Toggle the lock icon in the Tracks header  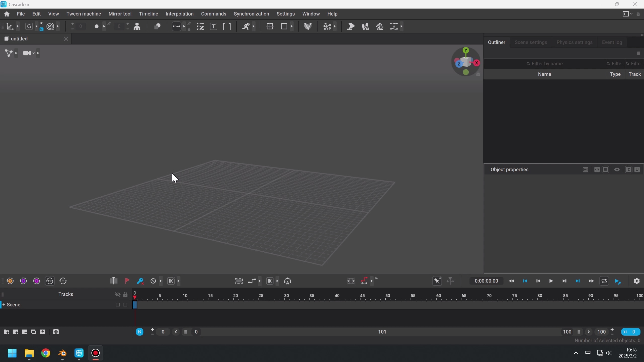125,294
